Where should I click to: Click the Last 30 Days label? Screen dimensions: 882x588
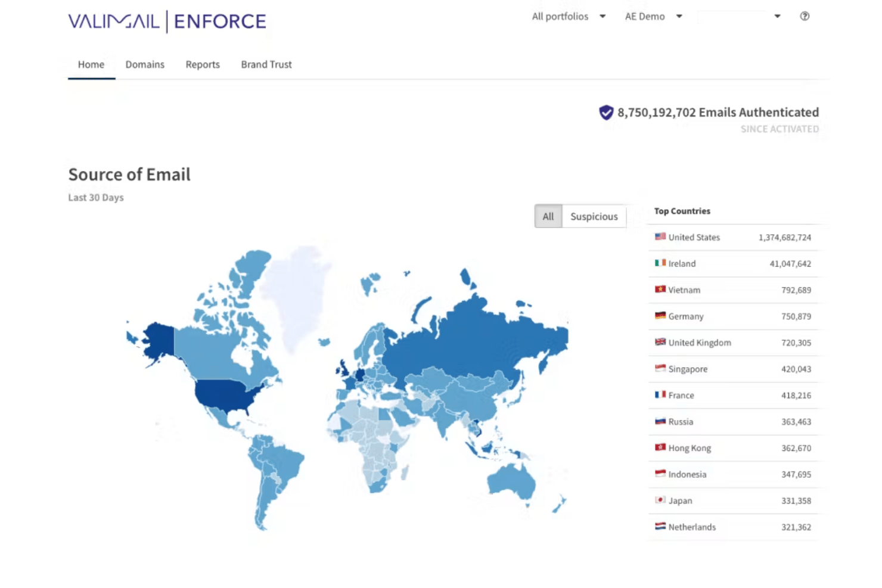point(96,197)
